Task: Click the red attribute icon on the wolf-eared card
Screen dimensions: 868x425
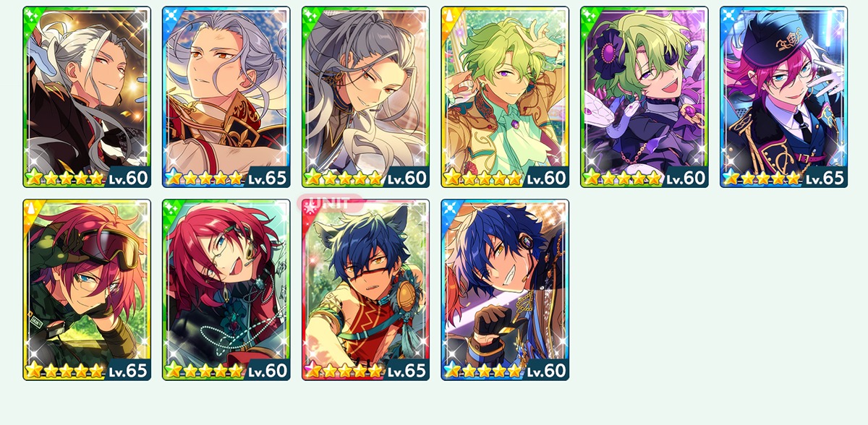Action: coord(311,209)
